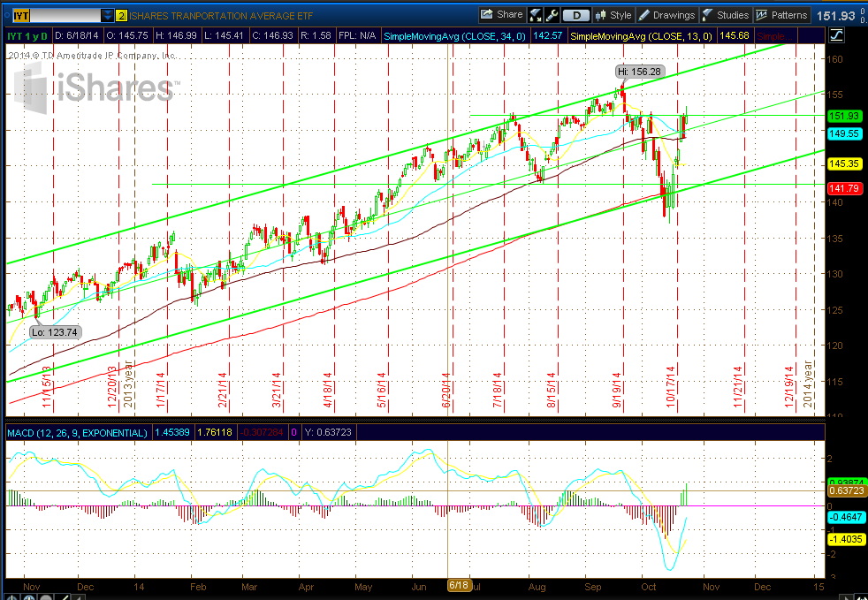Click the MACD value 1.45389

coord(171,432)
